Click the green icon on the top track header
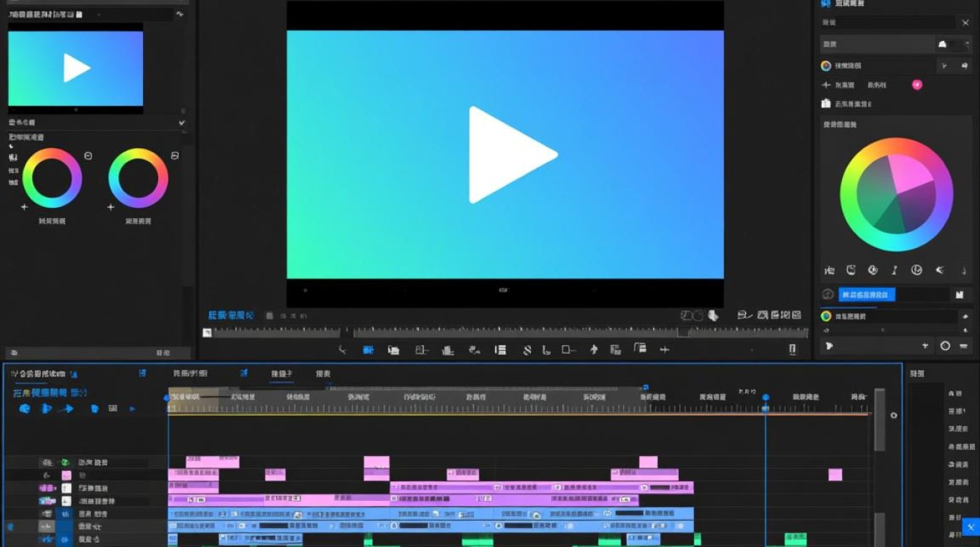 tap(65, 462)
